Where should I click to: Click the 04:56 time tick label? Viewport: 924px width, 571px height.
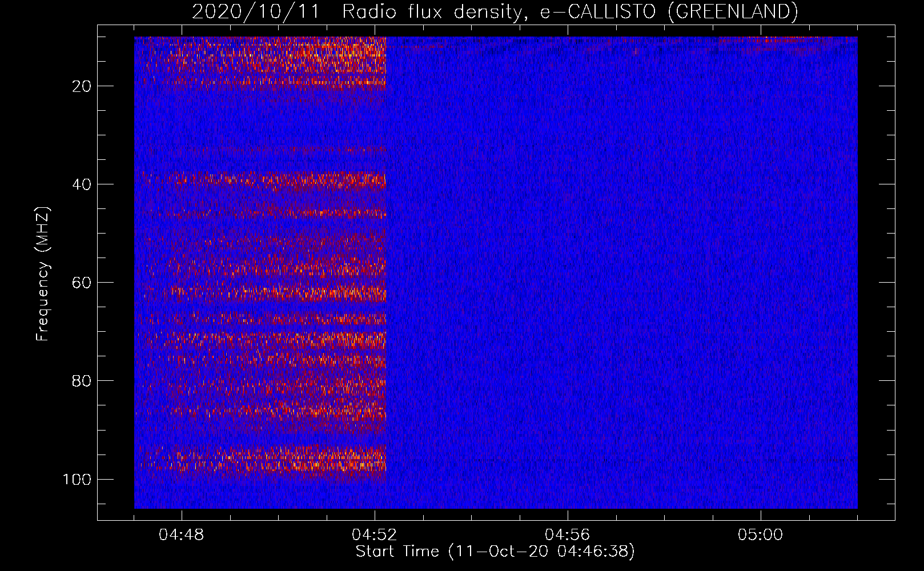(567, 535)
